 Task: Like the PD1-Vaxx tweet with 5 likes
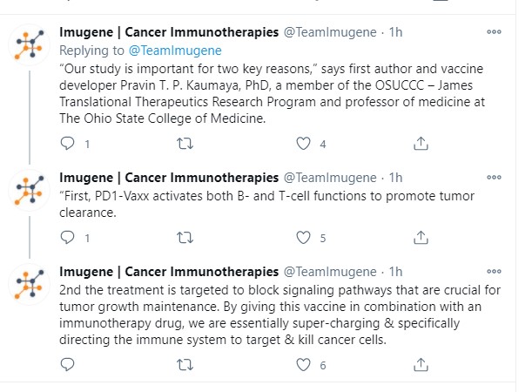coord(303,238)
